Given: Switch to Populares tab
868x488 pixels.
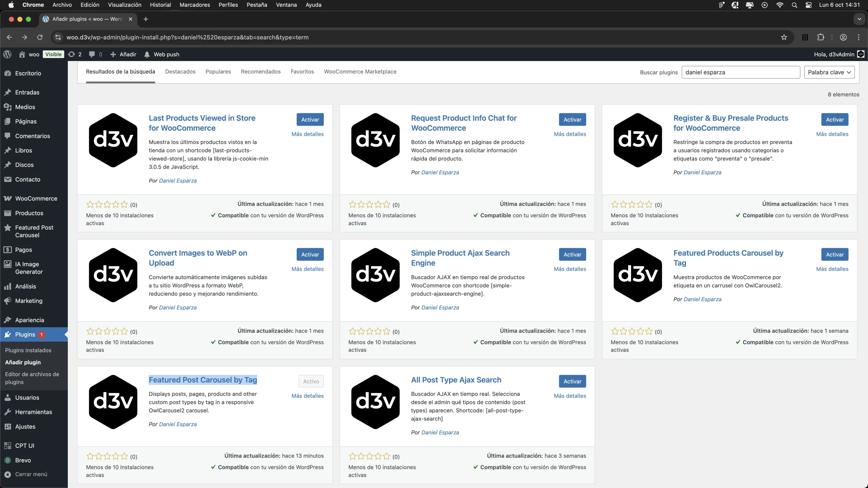Looking at the screenshot, I should tap(218, 72).
